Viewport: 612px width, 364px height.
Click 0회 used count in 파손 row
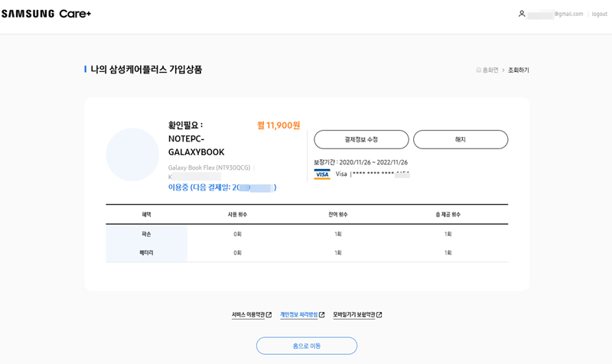tap(237, 234)
